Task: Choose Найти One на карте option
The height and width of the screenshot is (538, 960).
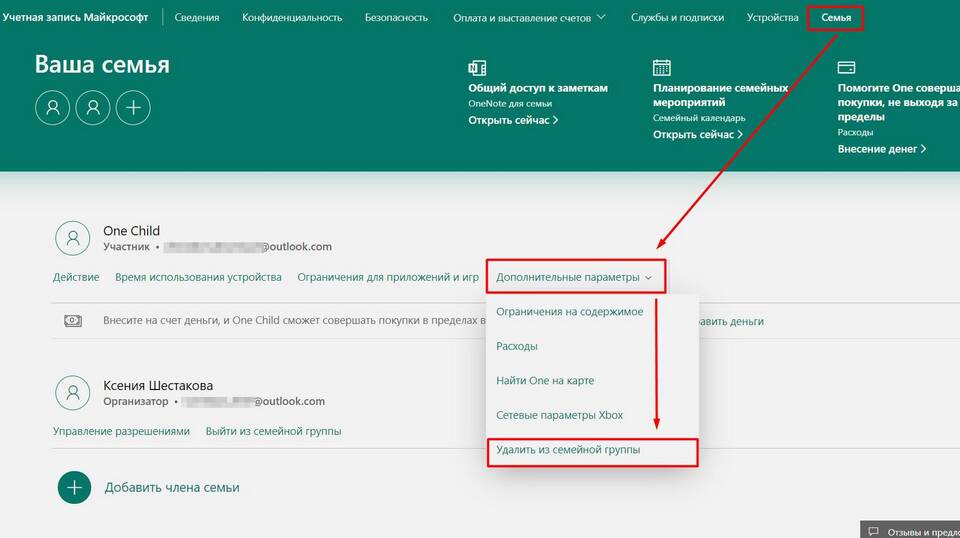Action: click(545, 381)
